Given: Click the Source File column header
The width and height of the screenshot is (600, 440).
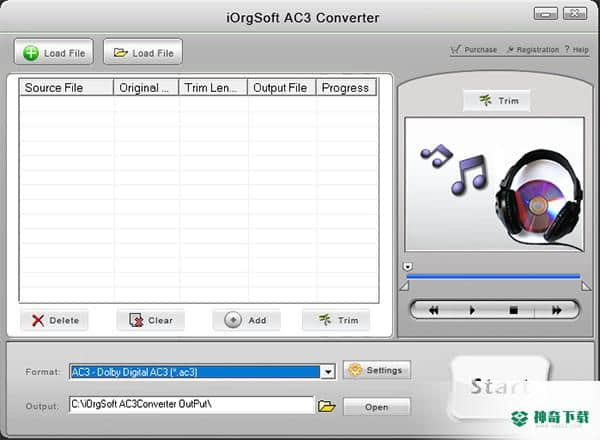Looking at the screenshot, I should pos(66,88).
